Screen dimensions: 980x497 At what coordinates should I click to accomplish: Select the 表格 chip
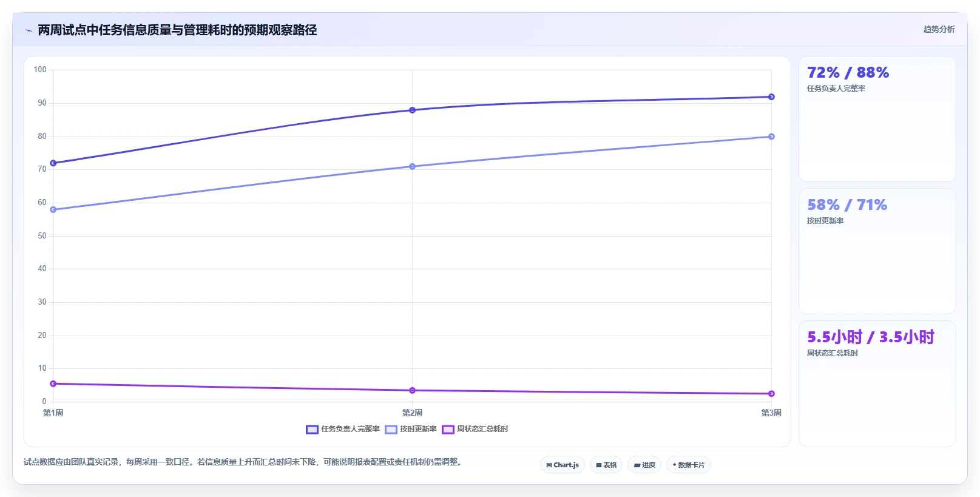(606, 465)
